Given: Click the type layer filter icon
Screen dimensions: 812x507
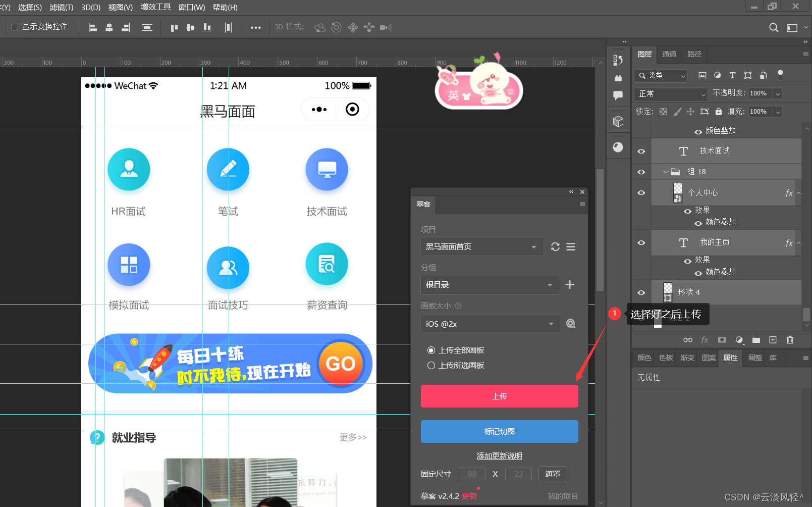Looking at the screenshot, I should pyautogui.click(x=733, y=75).
